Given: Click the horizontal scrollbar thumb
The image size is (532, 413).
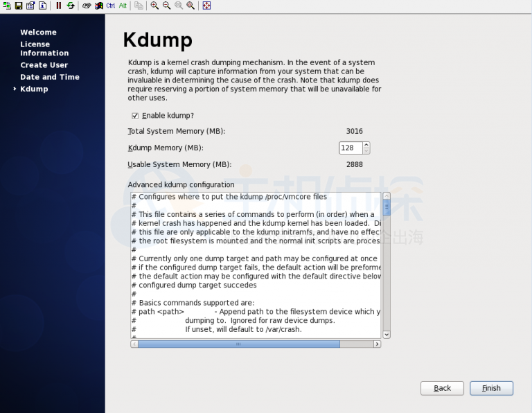Looking at the screenshot, I should tap(239, 344).
